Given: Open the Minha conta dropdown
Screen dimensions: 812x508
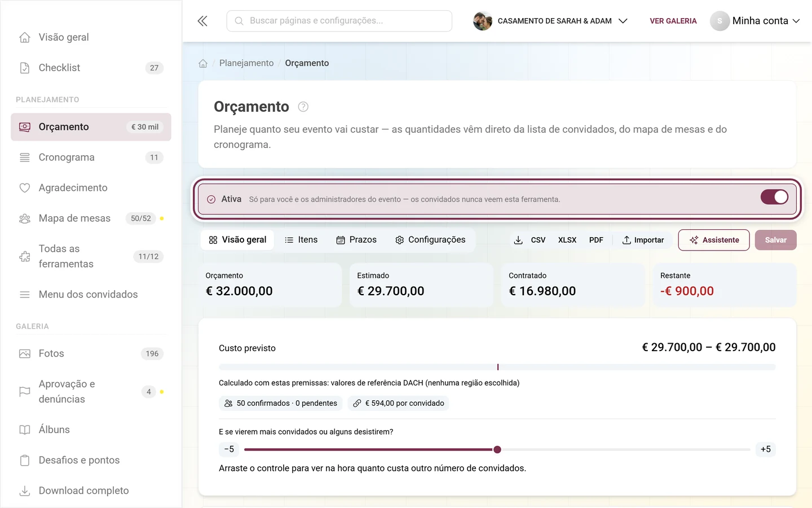Looking at the screenshot, I should pos(755,21).
